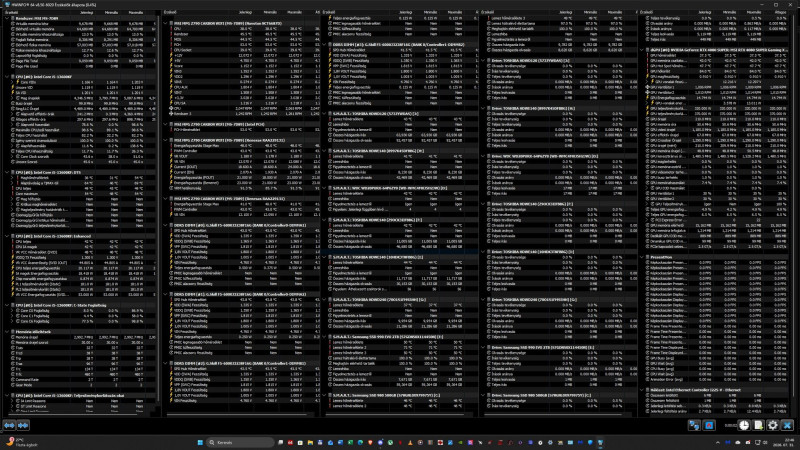Close sensor window with blue X icon

787,425
